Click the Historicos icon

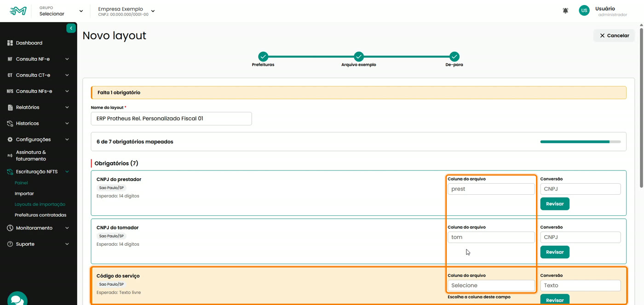10,124
